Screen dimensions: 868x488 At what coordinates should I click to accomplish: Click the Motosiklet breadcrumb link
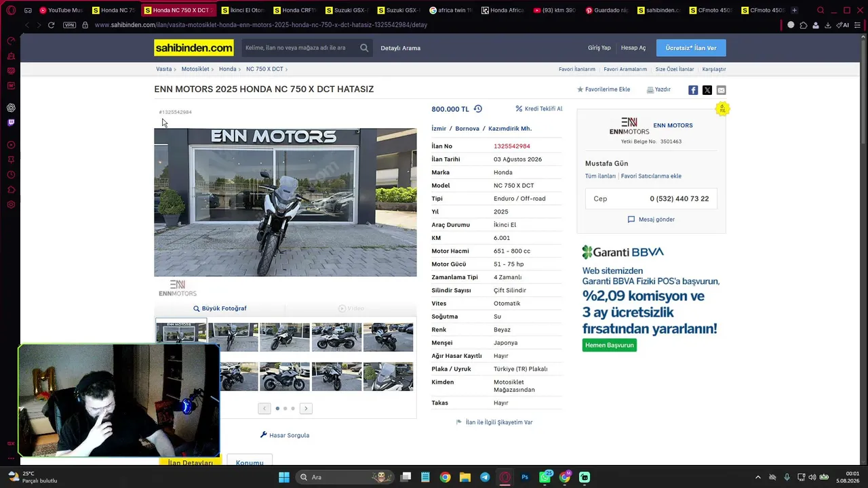(195, 69)
